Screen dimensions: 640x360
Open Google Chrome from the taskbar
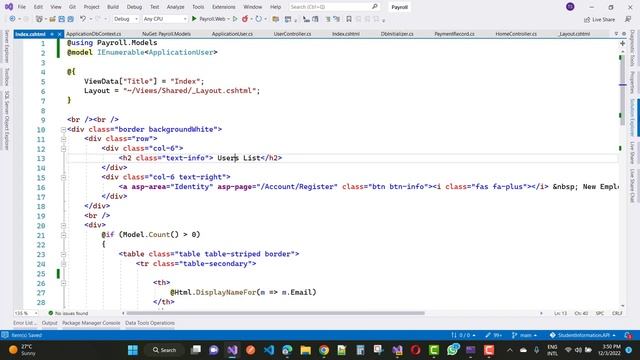[x=324, y=350]
